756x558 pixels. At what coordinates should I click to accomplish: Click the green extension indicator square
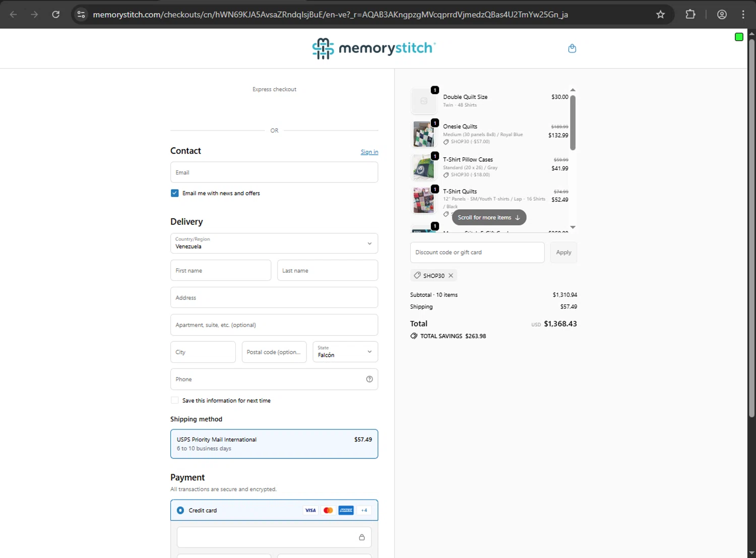[x=739, y=37]
